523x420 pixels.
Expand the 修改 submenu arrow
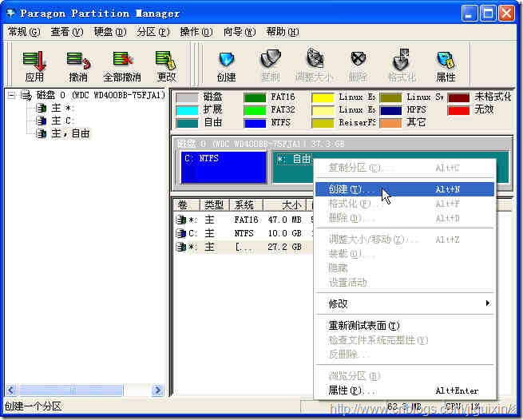click(x=488, y=303)
